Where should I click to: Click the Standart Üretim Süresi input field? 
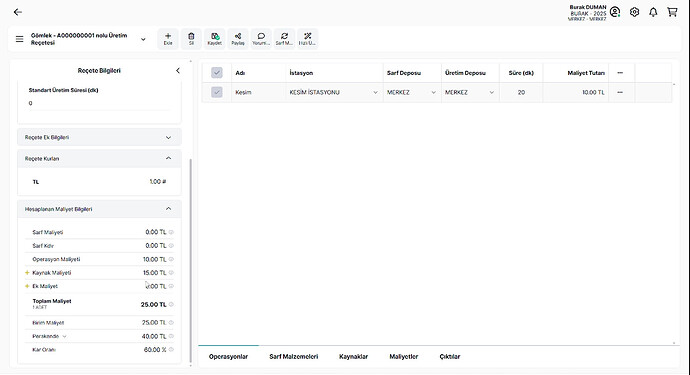pyautogui.click(x=99, y=103)
